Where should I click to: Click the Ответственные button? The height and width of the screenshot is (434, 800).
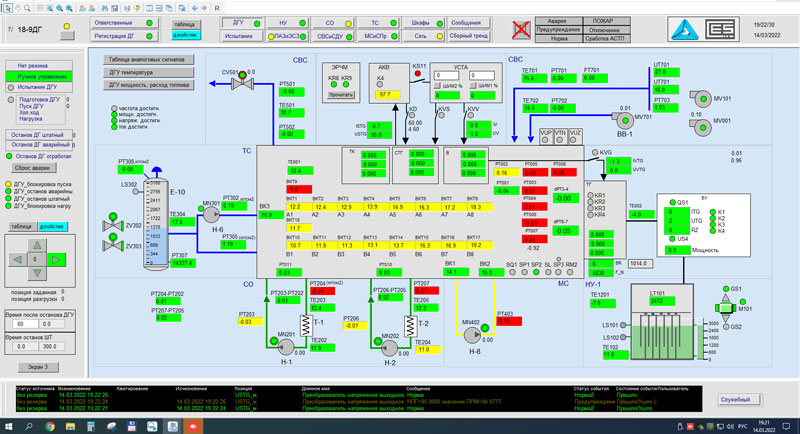click(124, 23)
